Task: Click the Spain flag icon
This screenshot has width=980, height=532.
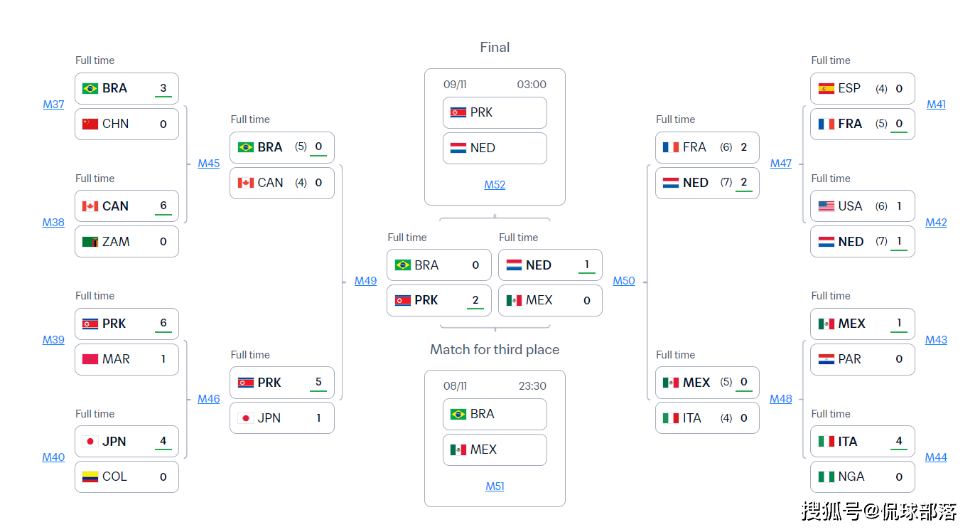Action: pyautogui.click(x=826, y=88)
